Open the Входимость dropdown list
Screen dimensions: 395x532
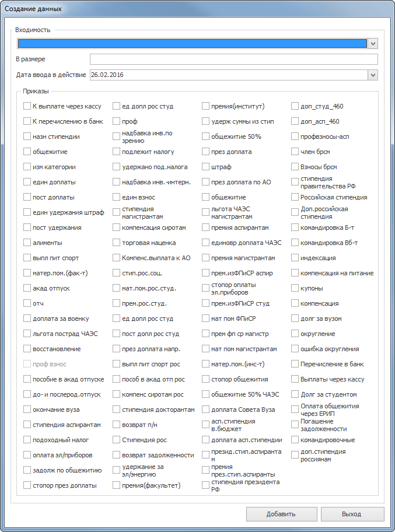point(373,43)
